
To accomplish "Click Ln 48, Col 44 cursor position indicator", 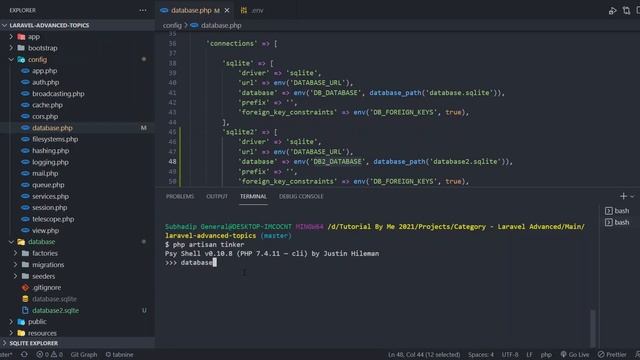I will pyautogui.click(x=424, y=355).
